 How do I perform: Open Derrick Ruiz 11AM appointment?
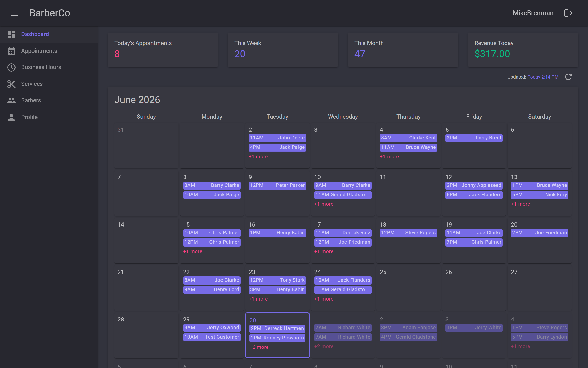coord(343,233)
